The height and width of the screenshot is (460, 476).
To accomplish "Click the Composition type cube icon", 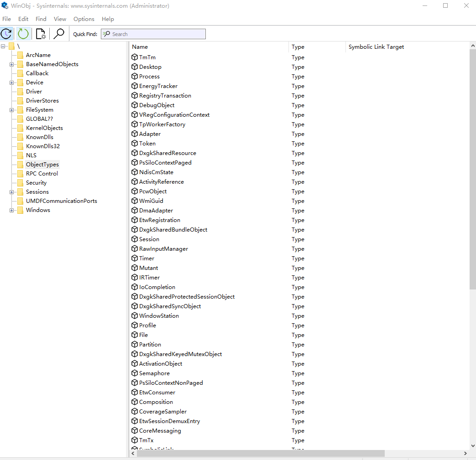I will (x=135, y=402).
